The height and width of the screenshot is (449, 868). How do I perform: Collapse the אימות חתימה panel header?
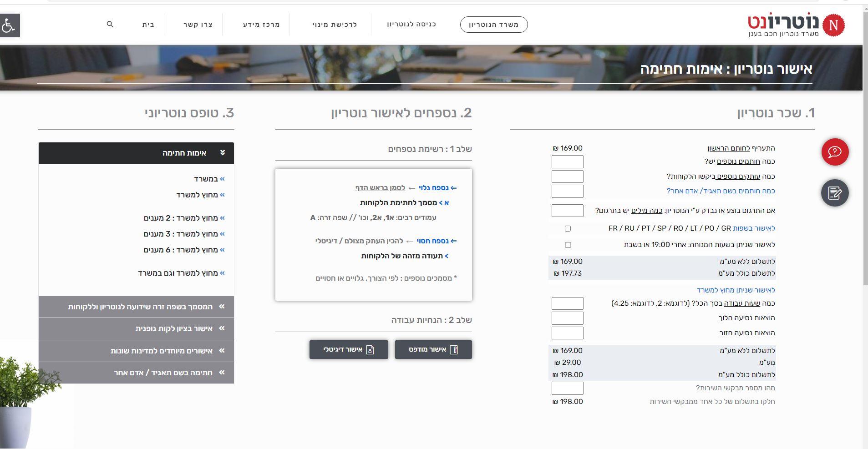tap(136, 153)
